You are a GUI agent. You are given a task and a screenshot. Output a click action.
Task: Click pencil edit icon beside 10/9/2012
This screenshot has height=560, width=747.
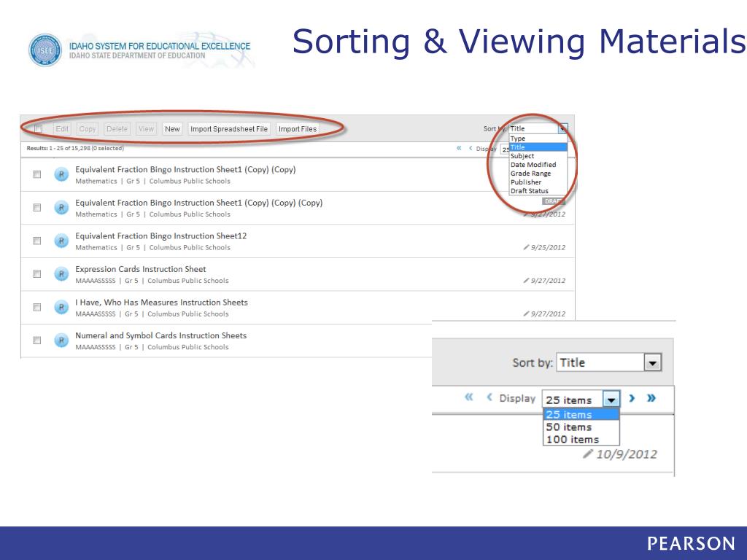coord(588,454)
